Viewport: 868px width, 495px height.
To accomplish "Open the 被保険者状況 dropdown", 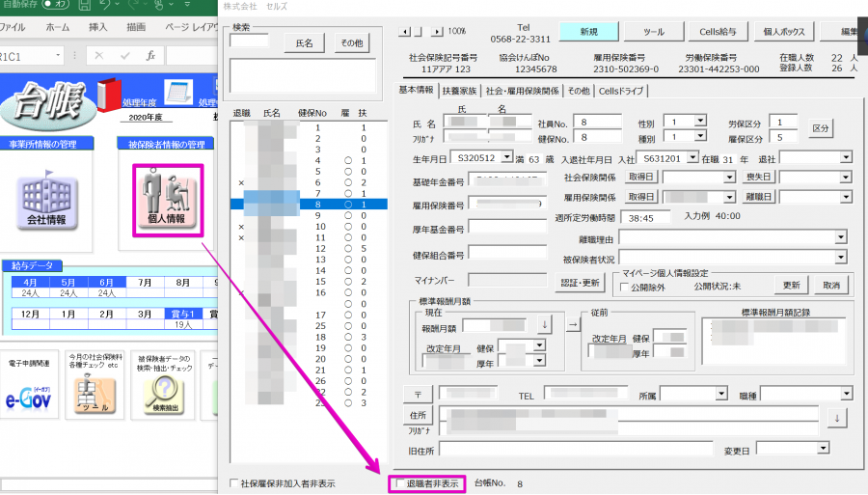I will click(x=841, y=257).
